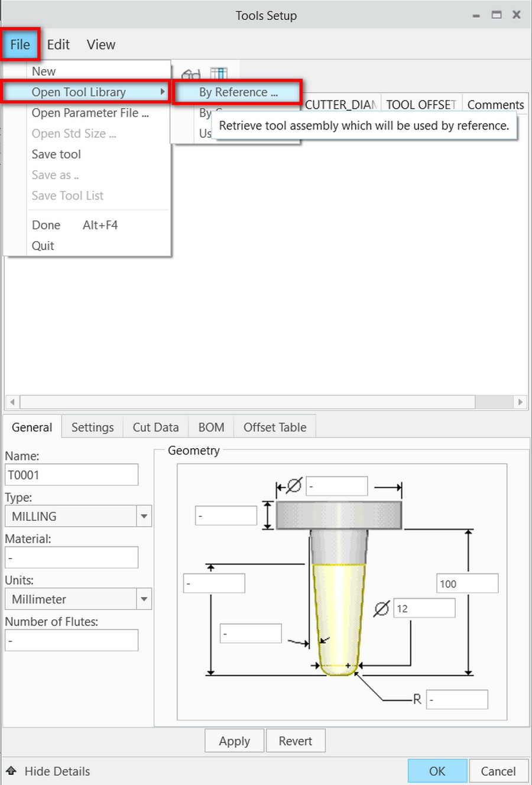Switch to the General tab
The height and width of the screenshot is (785, 532).
coord(32,427)
